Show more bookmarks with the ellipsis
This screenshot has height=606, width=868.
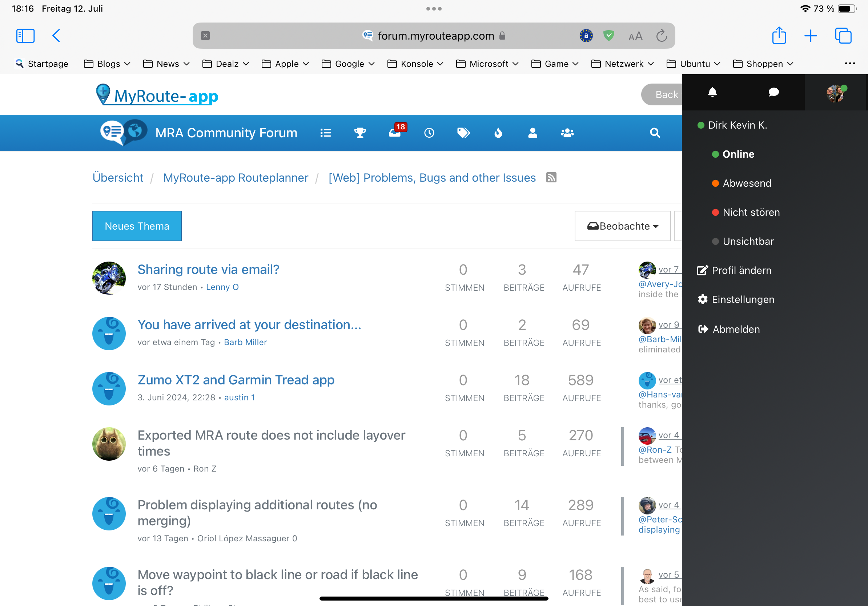(850, 64)
